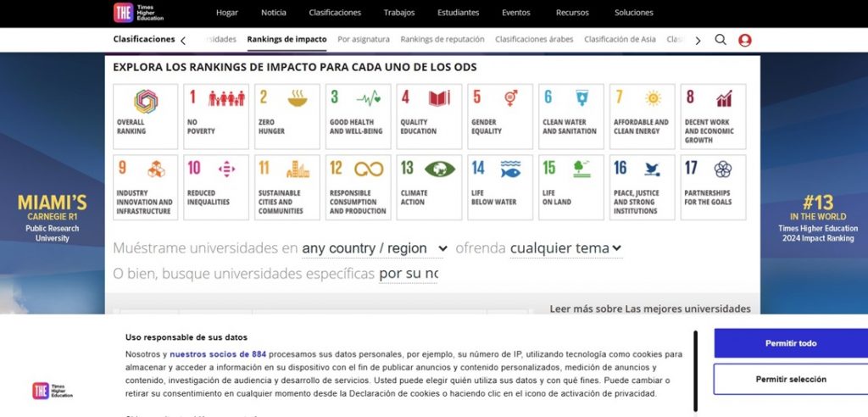Select the Gender Equality SDG 5 tile
The image size is (868, 417).
(x=500, y=116)
